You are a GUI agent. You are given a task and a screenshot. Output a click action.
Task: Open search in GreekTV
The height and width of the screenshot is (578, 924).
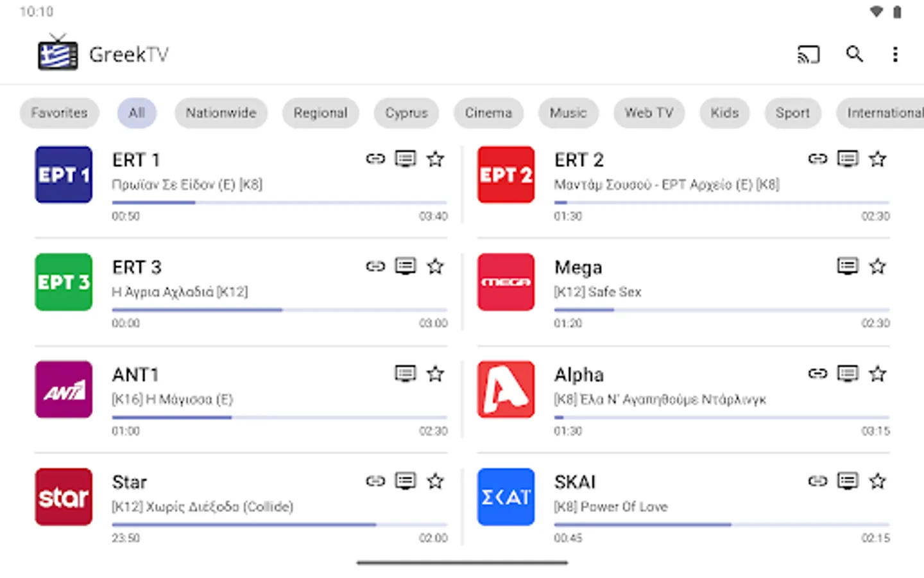click(x=855, y=55)
